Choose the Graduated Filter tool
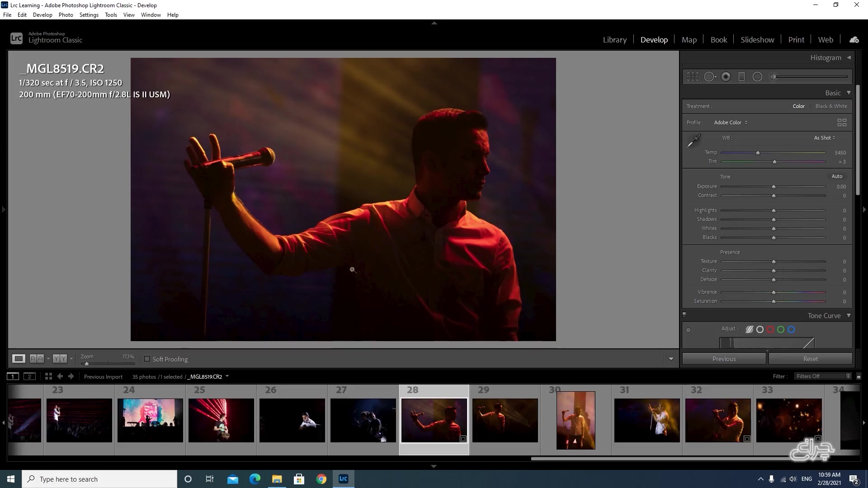Screen dimensions: 868x488 [x=741, y=77]
